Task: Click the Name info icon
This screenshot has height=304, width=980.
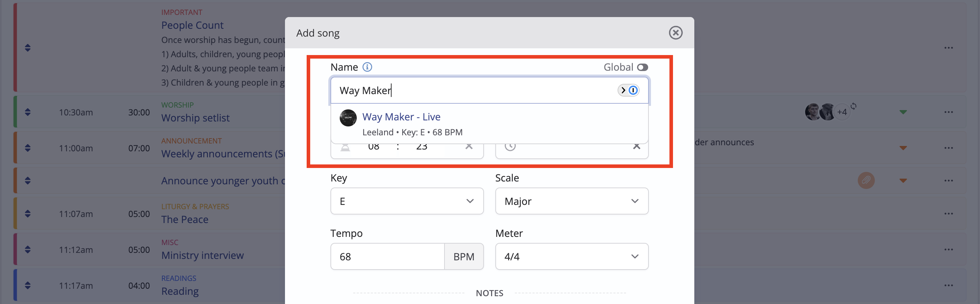Action: 367,67
